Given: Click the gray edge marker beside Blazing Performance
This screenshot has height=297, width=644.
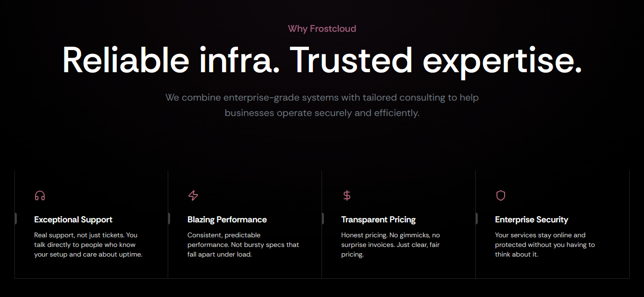Looking at the screenshot, I should (x=169, y=219).
